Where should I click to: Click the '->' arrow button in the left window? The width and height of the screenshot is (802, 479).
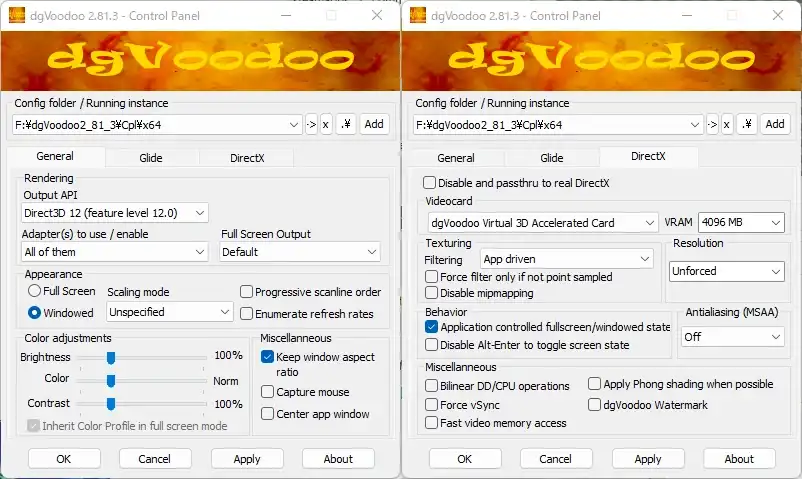coord(311,124)
